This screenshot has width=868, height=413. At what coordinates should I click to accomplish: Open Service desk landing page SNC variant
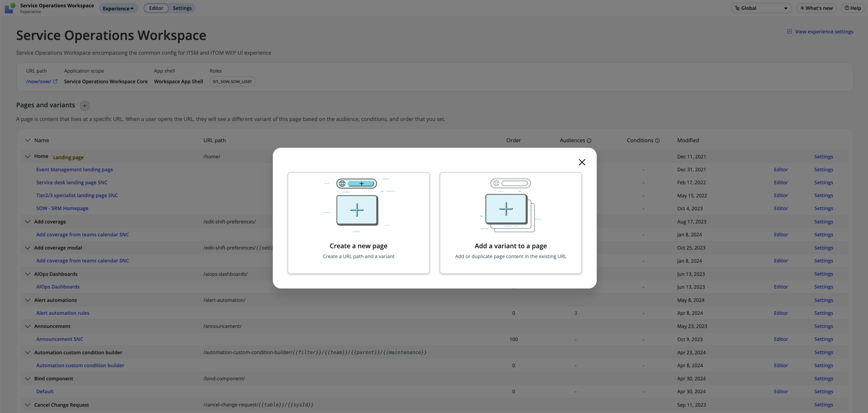coord(72,182)
